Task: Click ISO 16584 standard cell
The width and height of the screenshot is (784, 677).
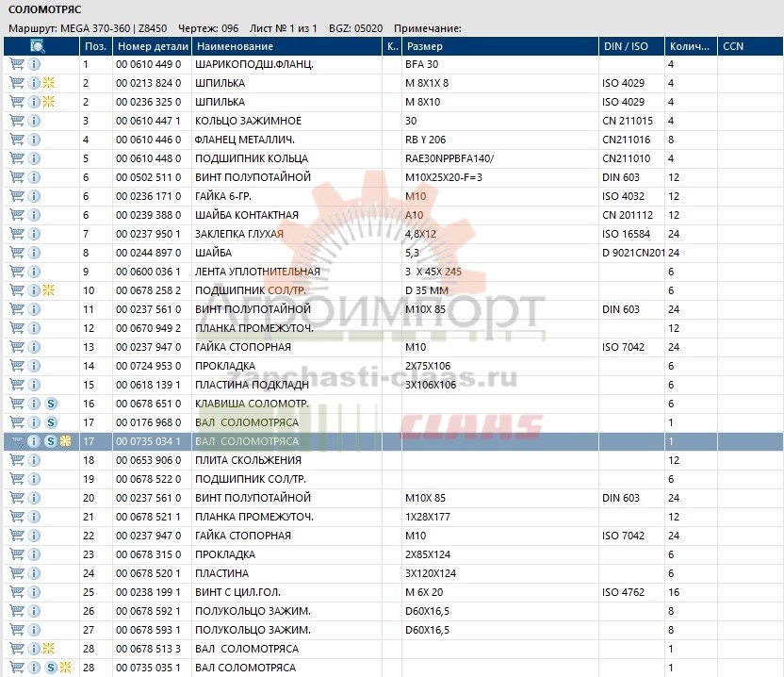Action: 626,234
